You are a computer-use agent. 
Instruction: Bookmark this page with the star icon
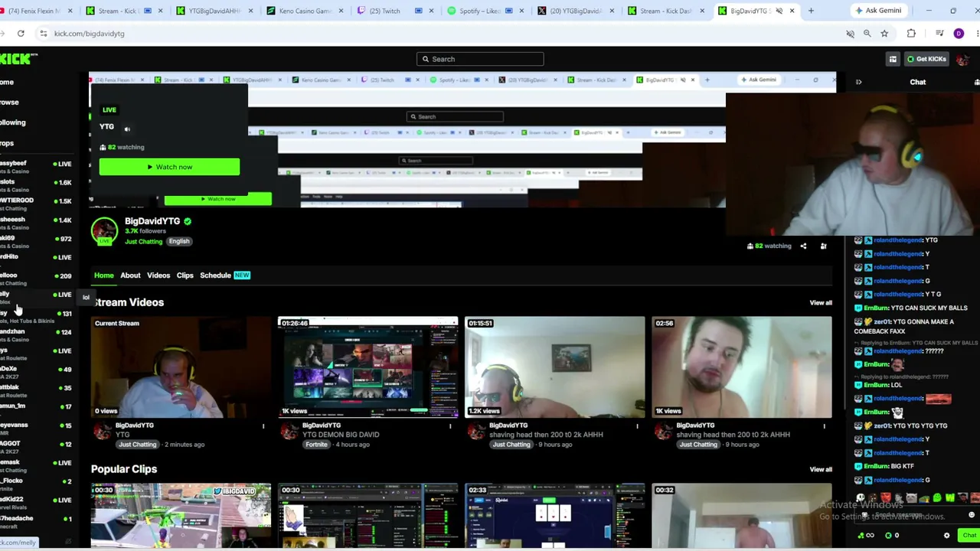(x=884, y=34)
